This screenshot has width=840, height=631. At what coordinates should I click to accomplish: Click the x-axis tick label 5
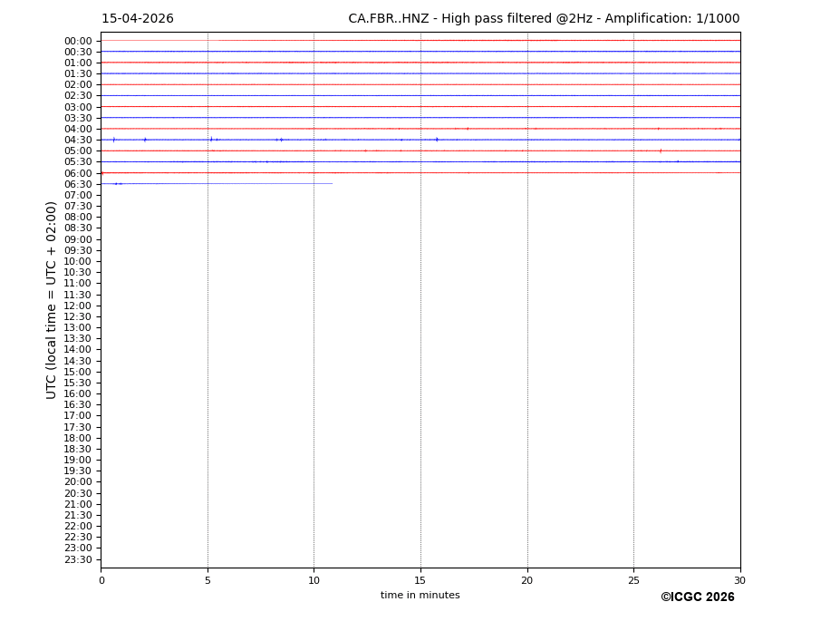[x=208, y=580]
